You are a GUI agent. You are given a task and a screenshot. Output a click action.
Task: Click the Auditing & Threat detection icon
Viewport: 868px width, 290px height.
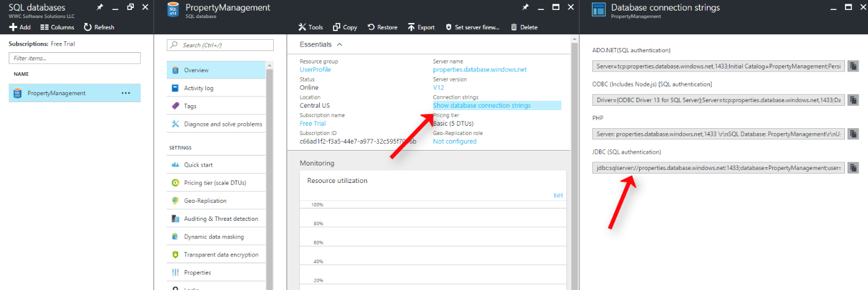tap(175, 219)
